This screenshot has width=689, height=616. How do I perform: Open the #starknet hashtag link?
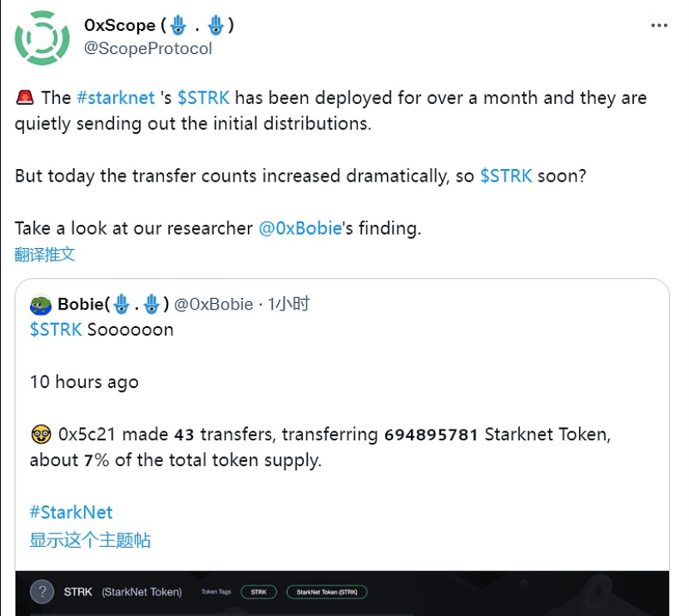point(116,97)
